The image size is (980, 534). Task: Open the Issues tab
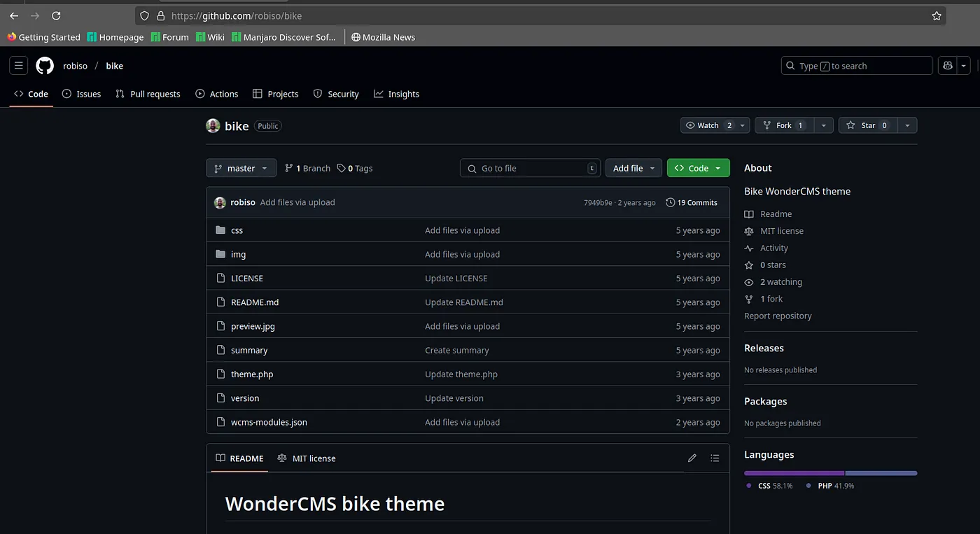(x=81, y=94)
